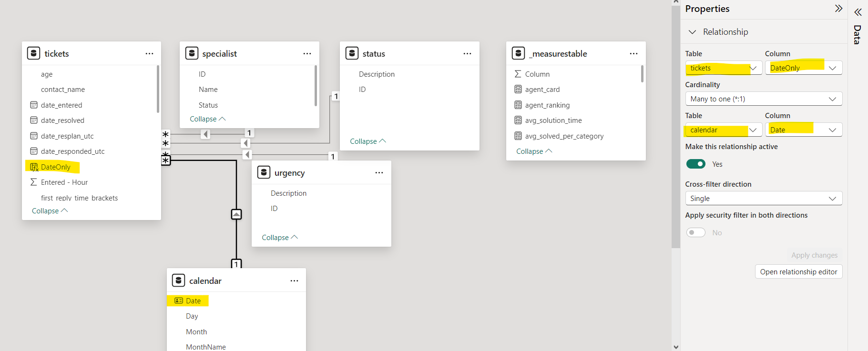Open the Data pane tab
The image size is (868, 351).
pyautogui.click(x=858, y=35)
